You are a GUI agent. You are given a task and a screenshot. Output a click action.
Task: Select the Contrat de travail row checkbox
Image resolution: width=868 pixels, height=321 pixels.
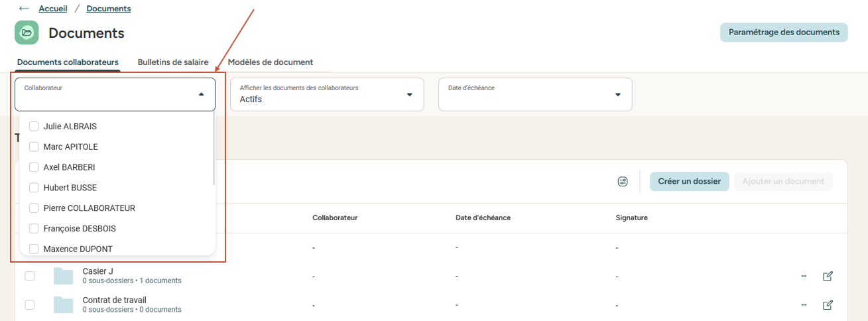[29, 305]
